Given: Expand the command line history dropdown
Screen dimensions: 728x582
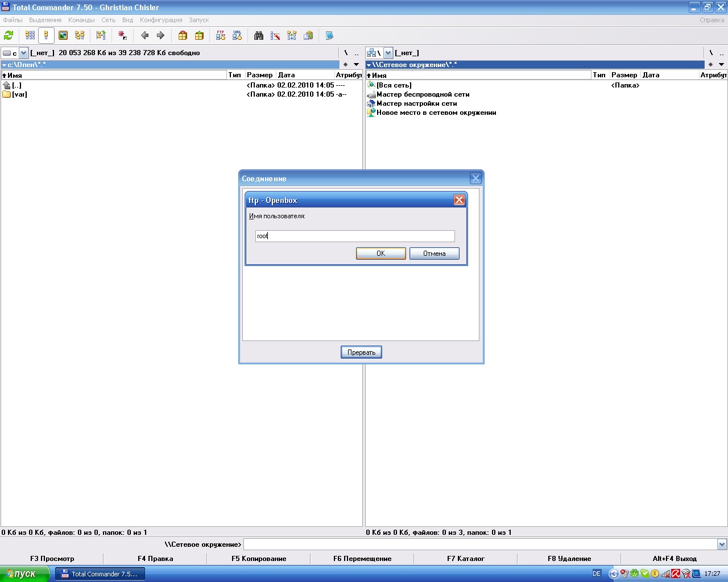Looking at the screenshot, I should coord(722,544).
